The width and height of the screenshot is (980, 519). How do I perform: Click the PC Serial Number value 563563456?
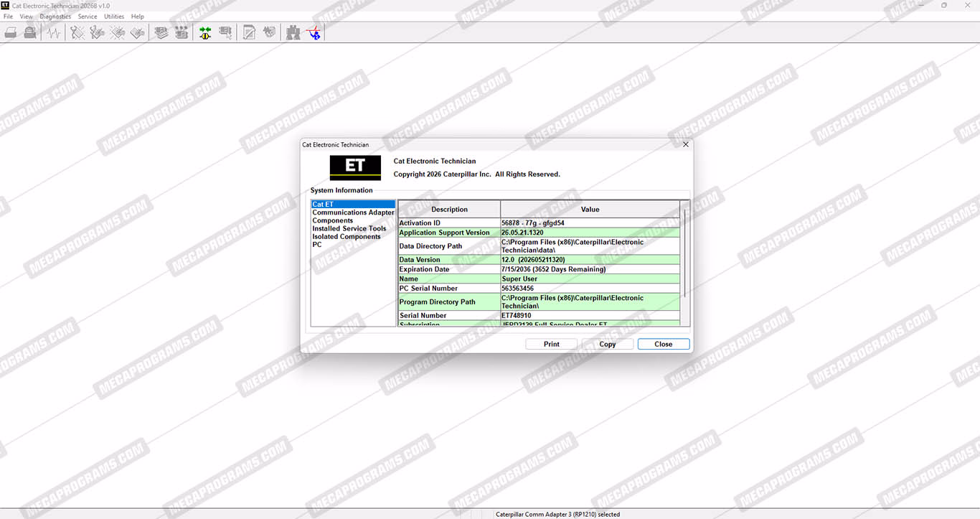[x=590, y=288]
